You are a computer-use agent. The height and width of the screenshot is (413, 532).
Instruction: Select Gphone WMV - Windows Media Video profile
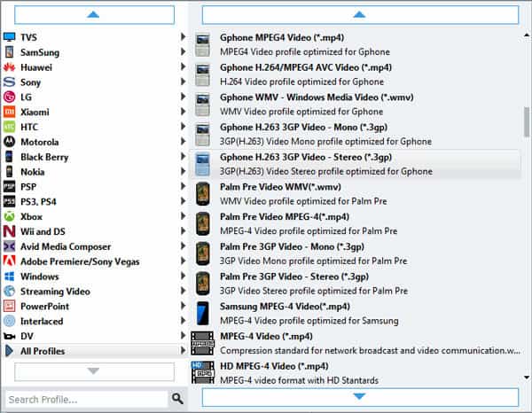point(355,105)
